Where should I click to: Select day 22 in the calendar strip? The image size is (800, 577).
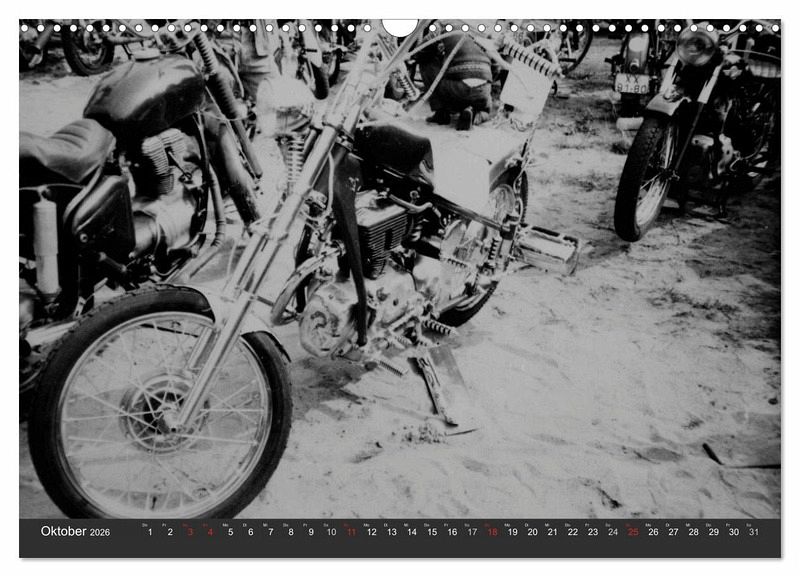coord(573,532)
